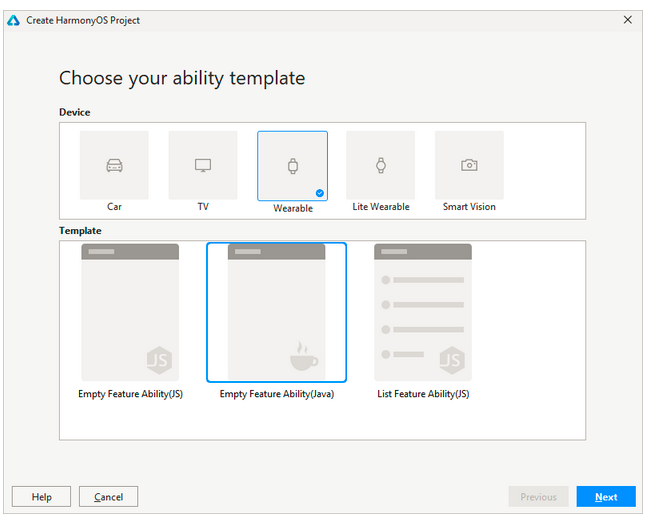Select the Car device icon
The width and height of the screenshot is (649, 522).
point(114,165)
